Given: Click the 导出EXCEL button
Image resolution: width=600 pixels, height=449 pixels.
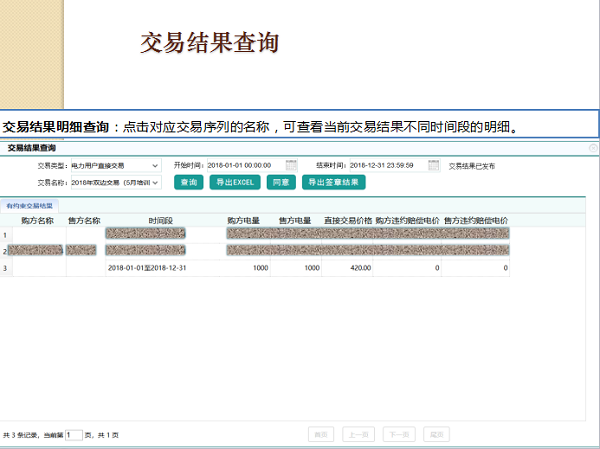Looking at the screenshot, I should pyautogui.click(x=234, y=182).
